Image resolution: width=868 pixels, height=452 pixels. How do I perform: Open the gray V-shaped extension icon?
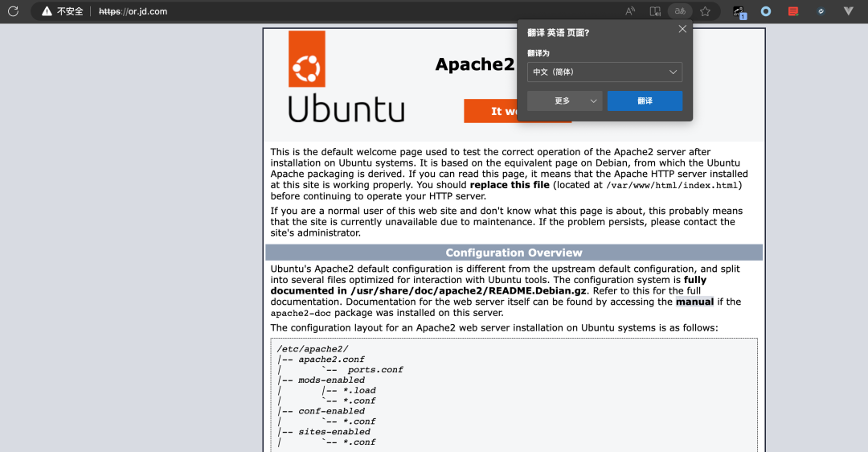(848, 11)
